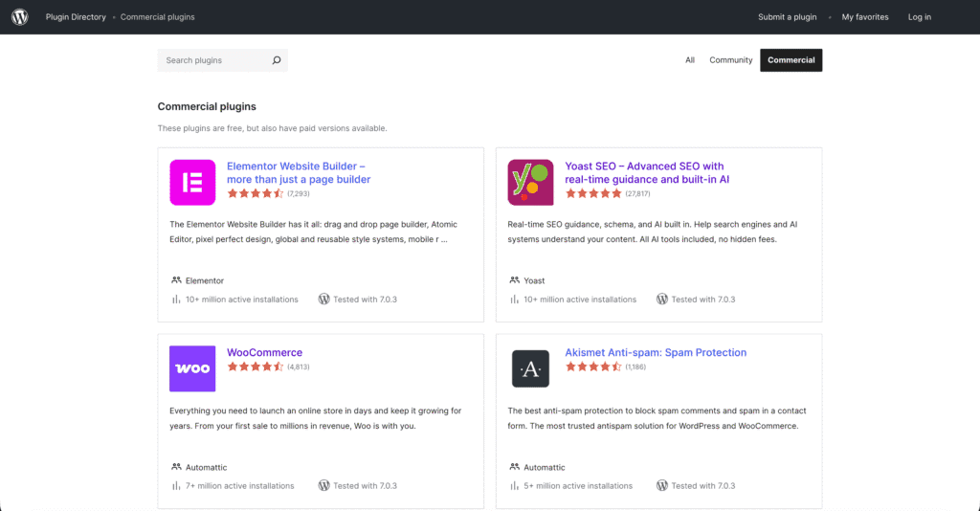Go to Plugin Directory in the header
The height and width of the screenshot is (511, 980).
[76, 17]
